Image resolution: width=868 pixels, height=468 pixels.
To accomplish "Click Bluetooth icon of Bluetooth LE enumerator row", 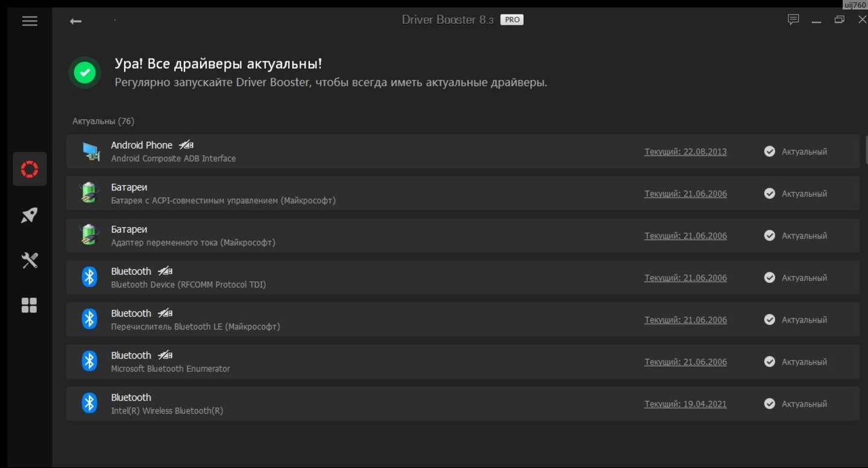I will point(89,319).
